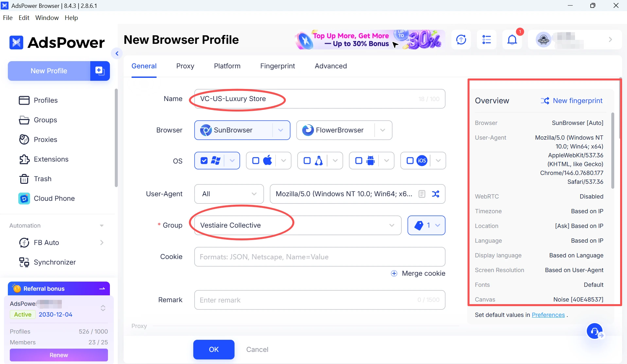Collapse the Automation section
Viewport: 627px width, 364px height.
[102, 226]
